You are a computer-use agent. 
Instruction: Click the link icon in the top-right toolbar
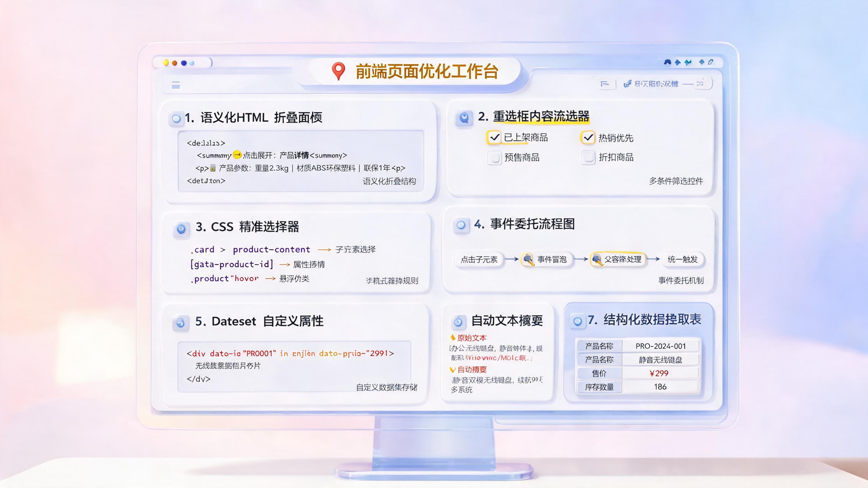(627, 84)
